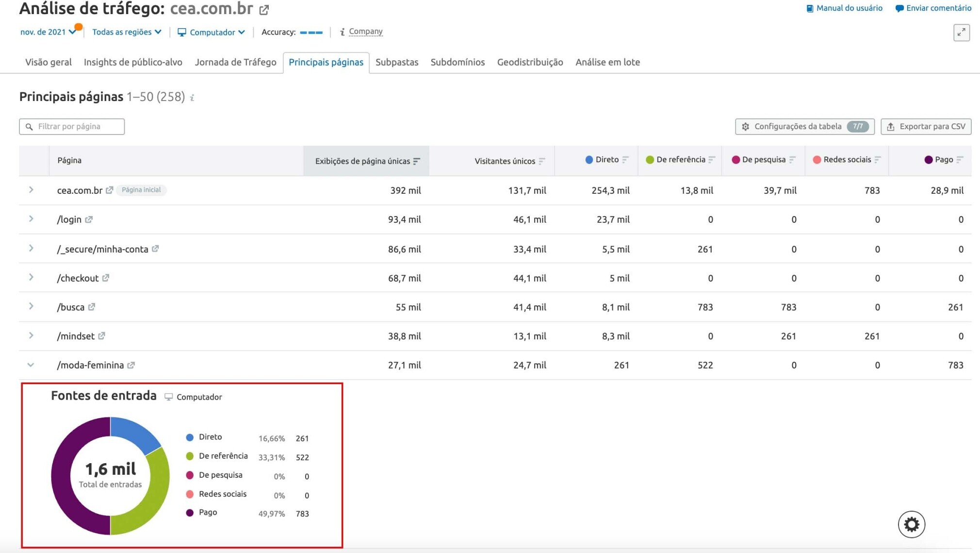Open the Todas as regiões dropdown

[127, 32]
